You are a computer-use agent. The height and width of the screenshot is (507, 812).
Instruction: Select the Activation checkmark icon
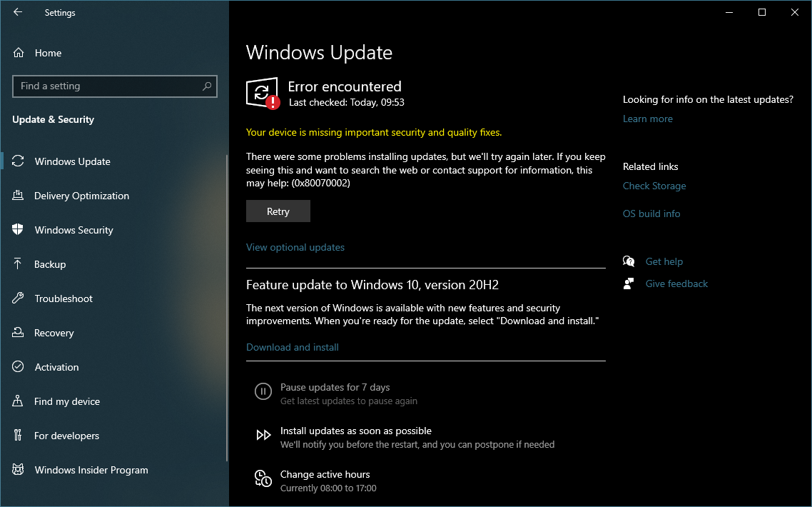tap(19, 367)
